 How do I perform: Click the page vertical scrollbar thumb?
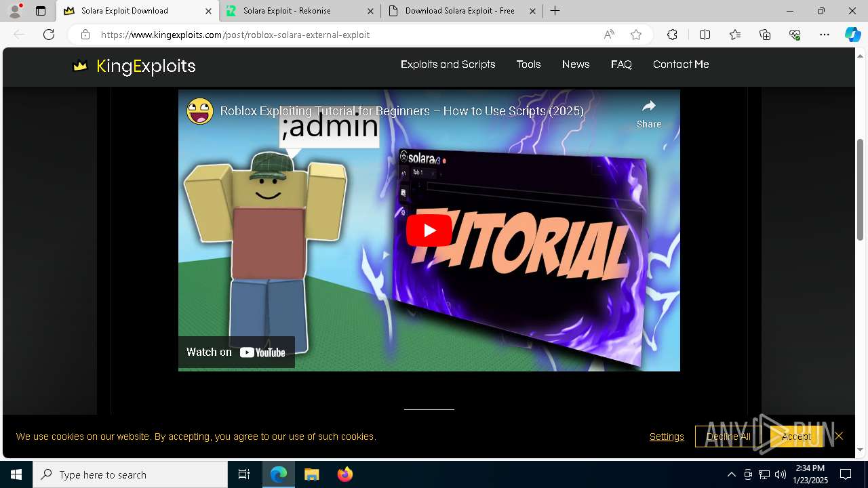tap(861, 190)
